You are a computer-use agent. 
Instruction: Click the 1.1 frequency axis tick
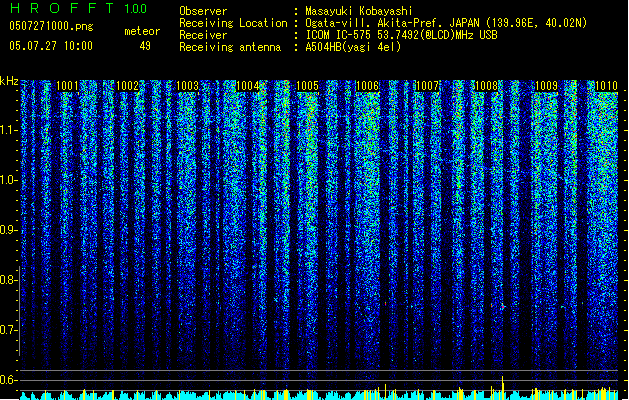click(8, 130)
